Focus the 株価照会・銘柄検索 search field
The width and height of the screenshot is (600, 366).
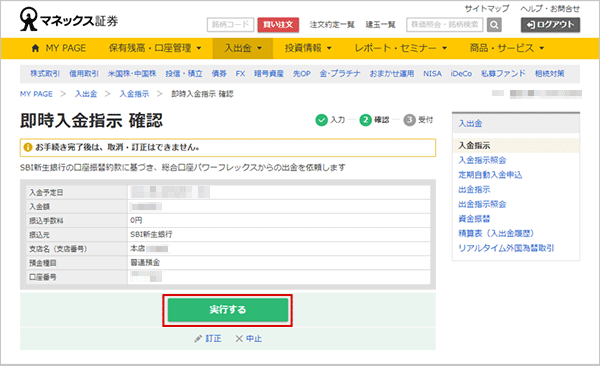point(445,25)
